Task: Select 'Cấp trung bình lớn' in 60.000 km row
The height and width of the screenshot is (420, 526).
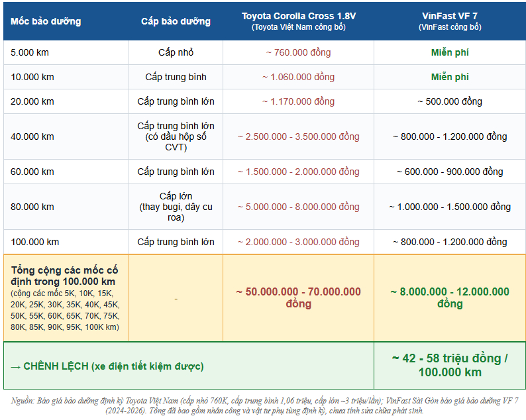Action: (176, 172)
